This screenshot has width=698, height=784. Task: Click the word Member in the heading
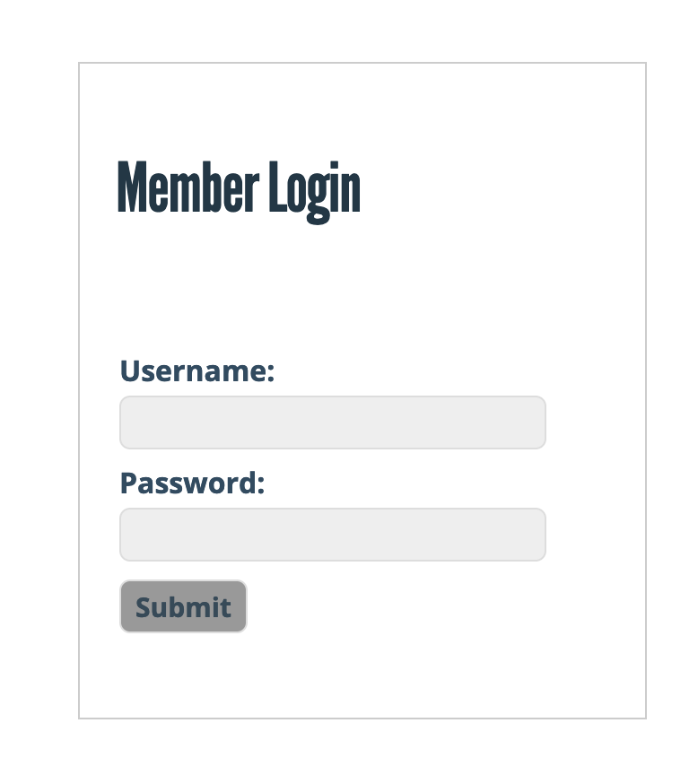click(188, 188)
